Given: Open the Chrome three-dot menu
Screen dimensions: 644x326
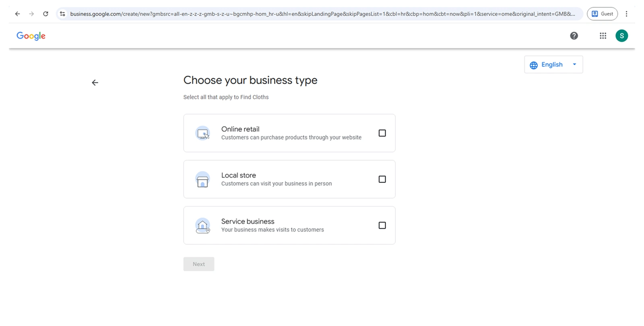Looking at the screenshot, I should [x=626, y=14].
